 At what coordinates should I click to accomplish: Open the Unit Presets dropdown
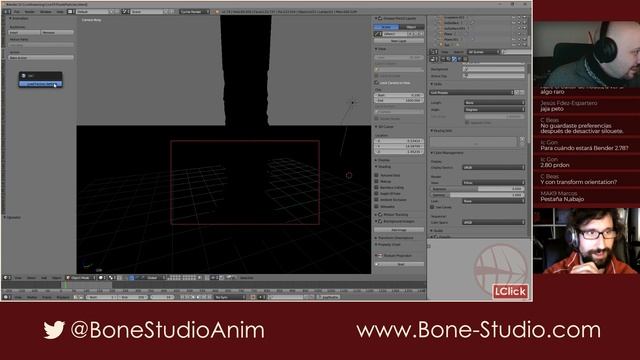coord(471,93)
